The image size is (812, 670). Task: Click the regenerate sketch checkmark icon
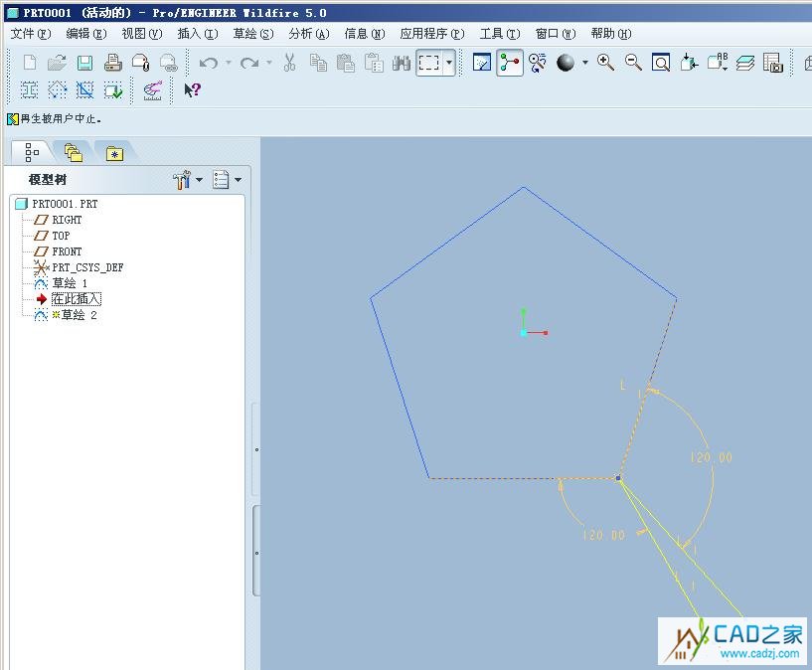113,90
